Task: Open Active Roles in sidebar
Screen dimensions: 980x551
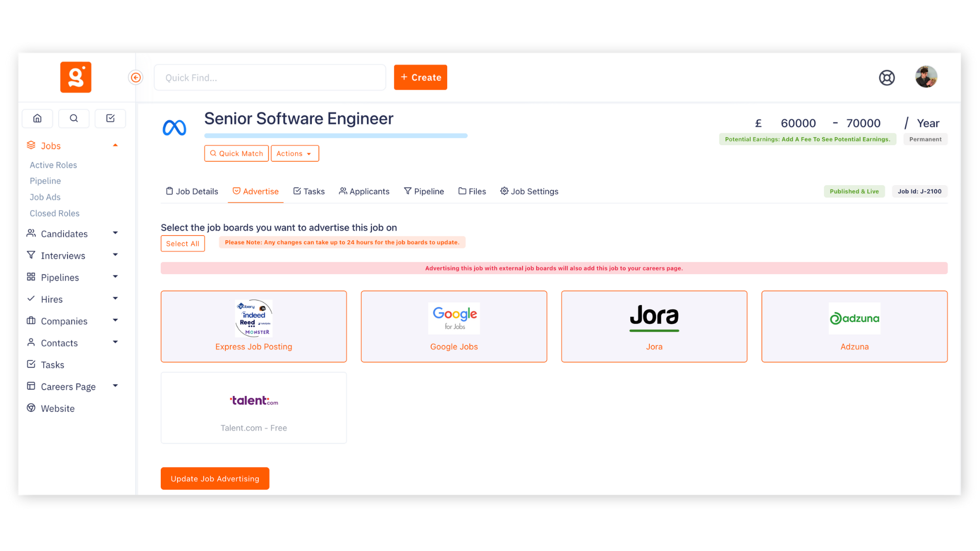Action: click(x=53, y=165)
